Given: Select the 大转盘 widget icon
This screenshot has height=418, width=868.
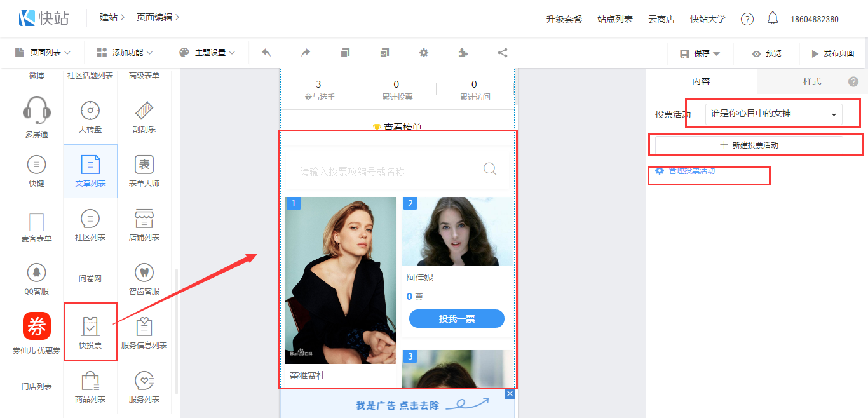Looking at the screenshot, I should pos(90,117).
